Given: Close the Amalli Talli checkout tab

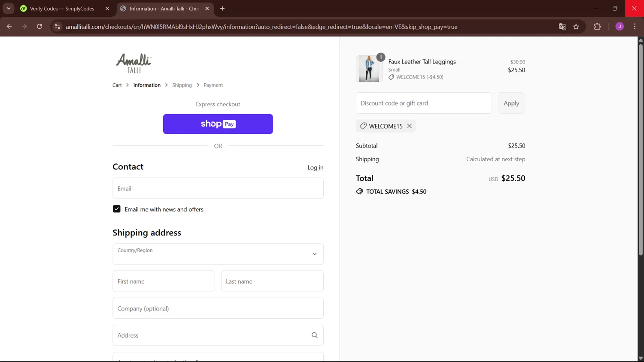Looking at the screenshot, I should point(207,9).
